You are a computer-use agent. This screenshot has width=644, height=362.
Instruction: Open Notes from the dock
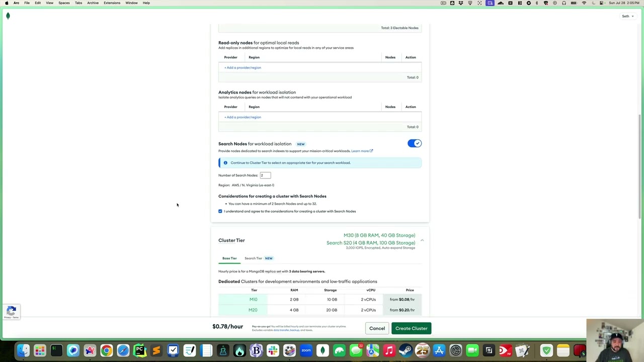(563, 350)
